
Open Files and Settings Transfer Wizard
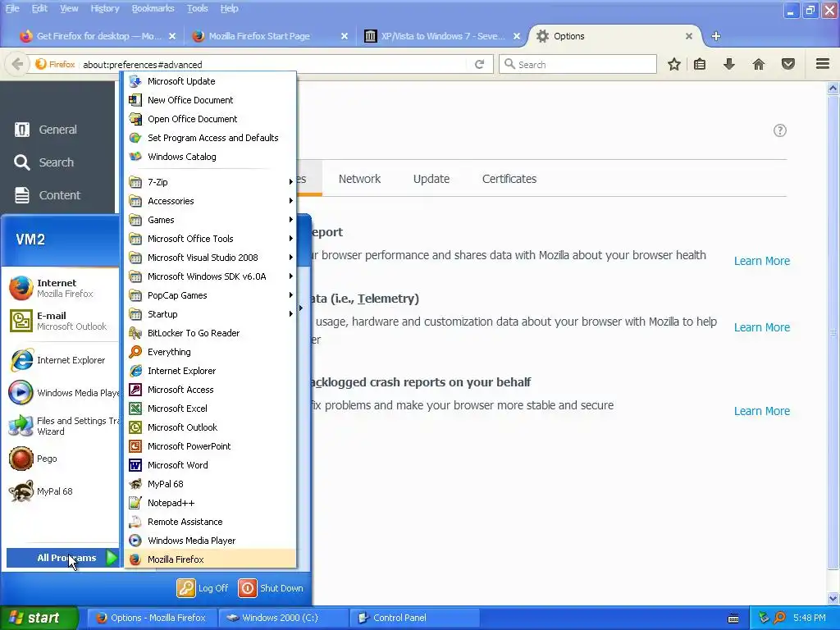coord(63,426)
